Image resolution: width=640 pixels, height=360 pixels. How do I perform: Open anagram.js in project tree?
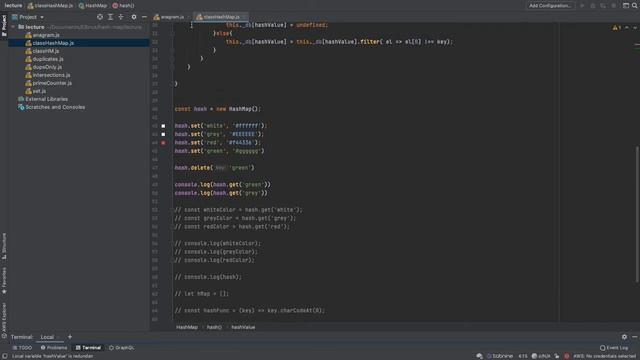(46, 35)
